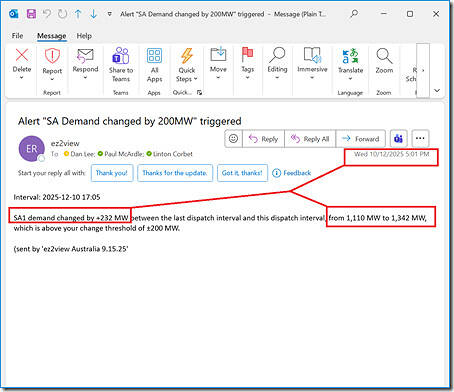Click the Outlook app icon in title bar
The height and width of the screenshot is (392, 454).
point(14,14)
